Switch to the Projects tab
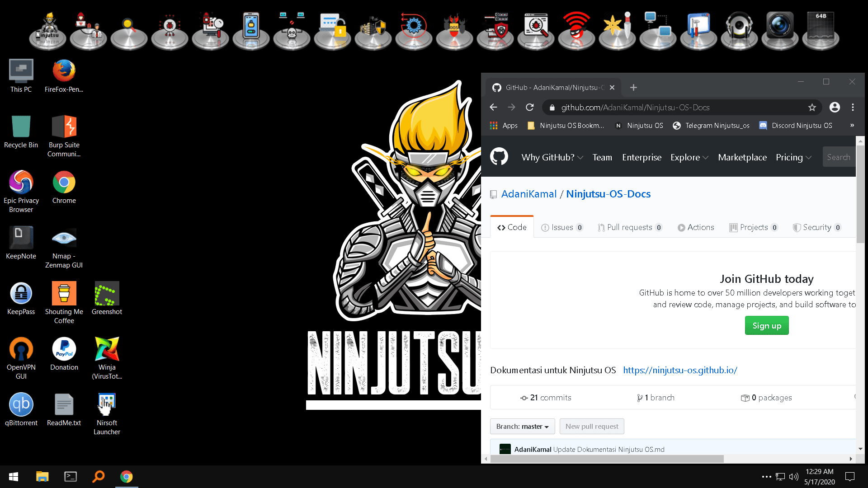Viewport: 868px width, 488px height. [x=754, y=227]
